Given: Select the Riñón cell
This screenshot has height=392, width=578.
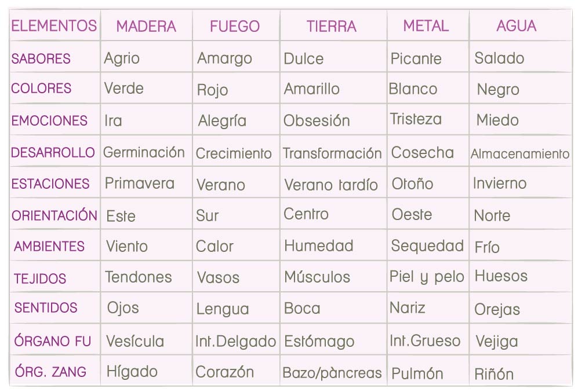Looking at the screenshot, I should pos(494,373).
